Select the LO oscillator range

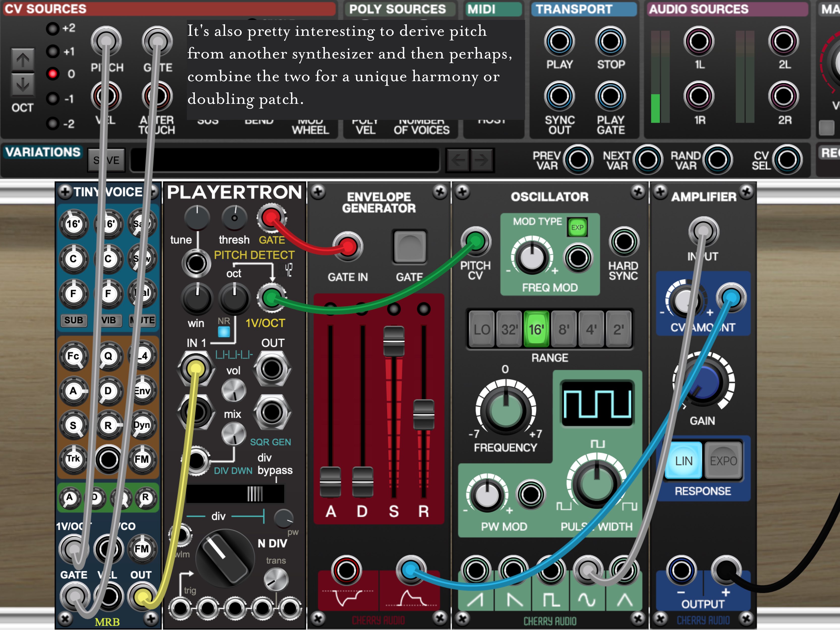pos(482,329)
